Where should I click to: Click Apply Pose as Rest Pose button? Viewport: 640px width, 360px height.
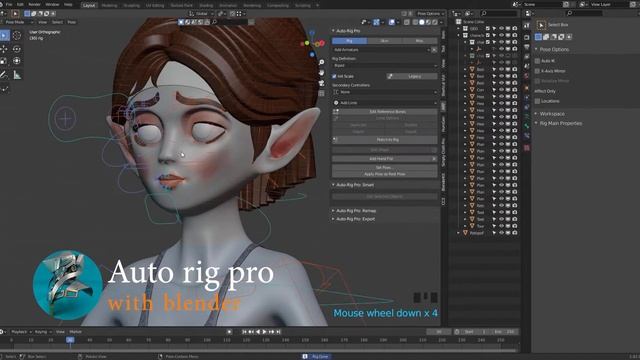pos(384,174)
